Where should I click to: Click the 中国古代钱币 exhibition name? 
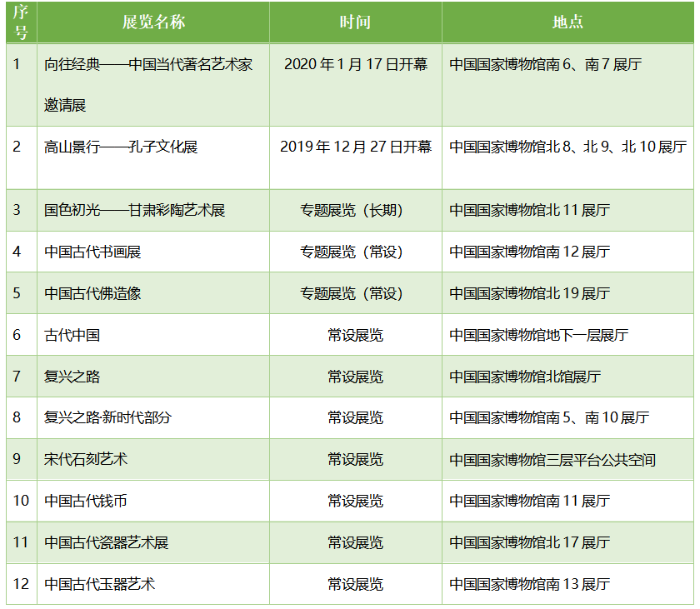[86, 502]
